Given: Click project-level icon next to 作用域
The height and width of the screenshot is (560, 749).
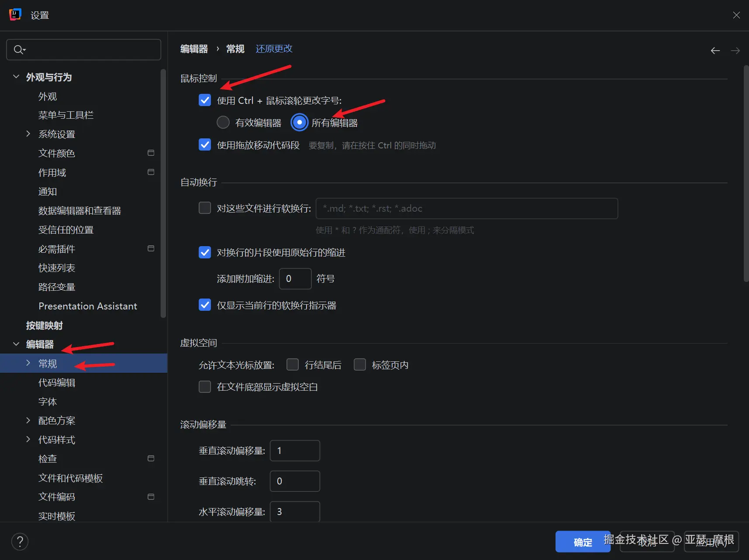Looking at the screenshot, I should pyautogui.click(x=151, y=172).
